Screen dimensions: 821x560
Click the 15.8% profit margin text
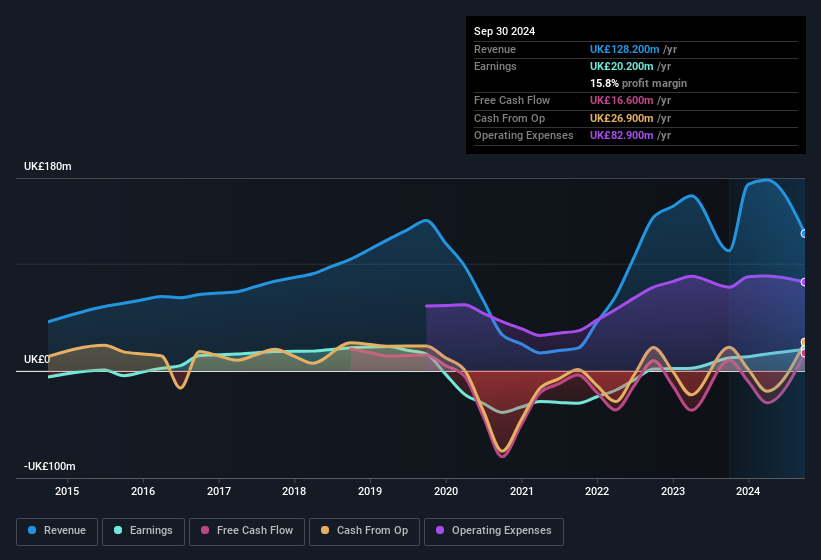(x=638, y=83)
